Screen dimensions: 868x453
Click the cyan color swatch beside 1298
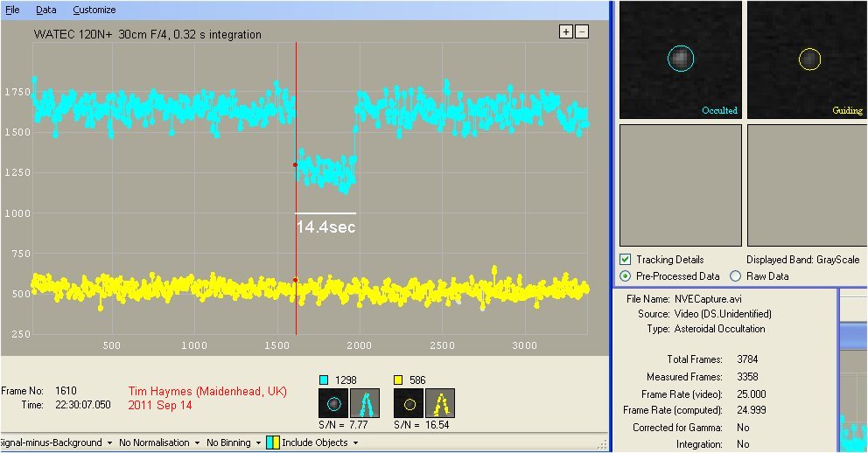[x=323, y=379]
